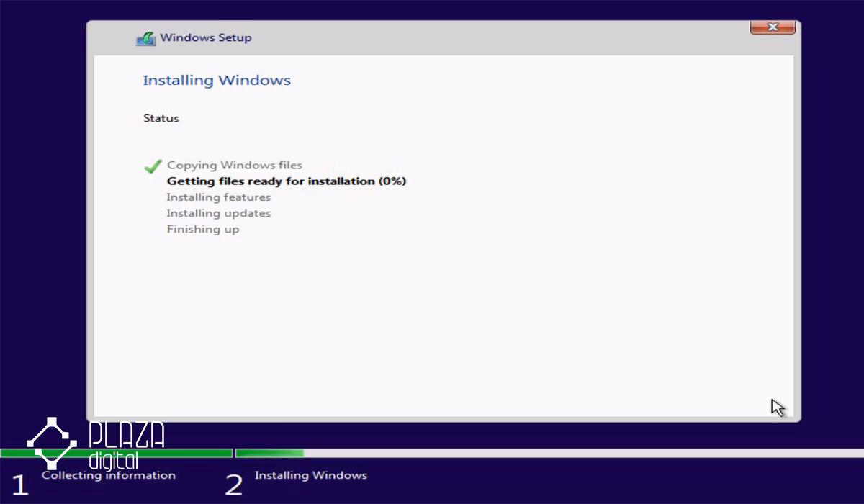Click the 'Status' label

tap(161, 118)
